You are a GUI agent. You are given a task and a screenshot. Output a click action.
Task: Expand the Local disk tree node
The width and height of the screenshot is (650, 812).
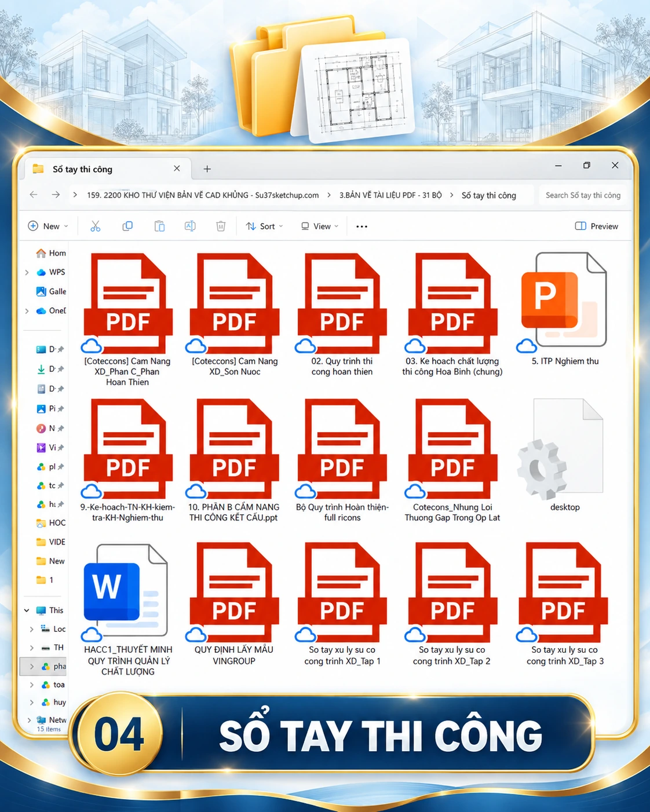[x=31, y=629]
